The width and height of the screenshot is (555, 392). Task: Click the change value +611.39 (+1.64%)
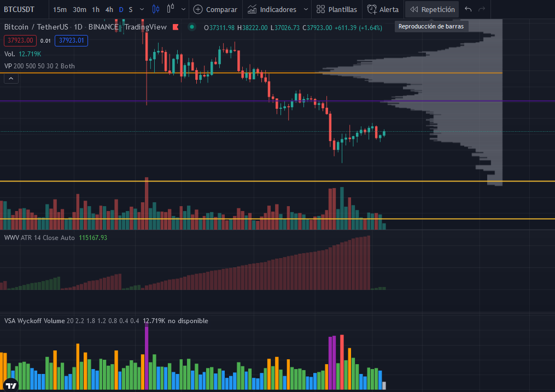(x=358, y=27)
